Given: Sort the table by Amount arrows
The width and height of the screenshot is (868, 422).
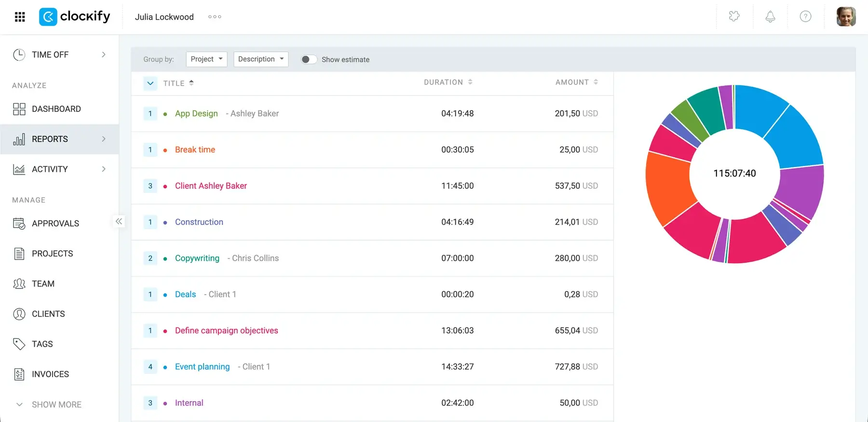Looking at the screenshot, I should [596, 82].
